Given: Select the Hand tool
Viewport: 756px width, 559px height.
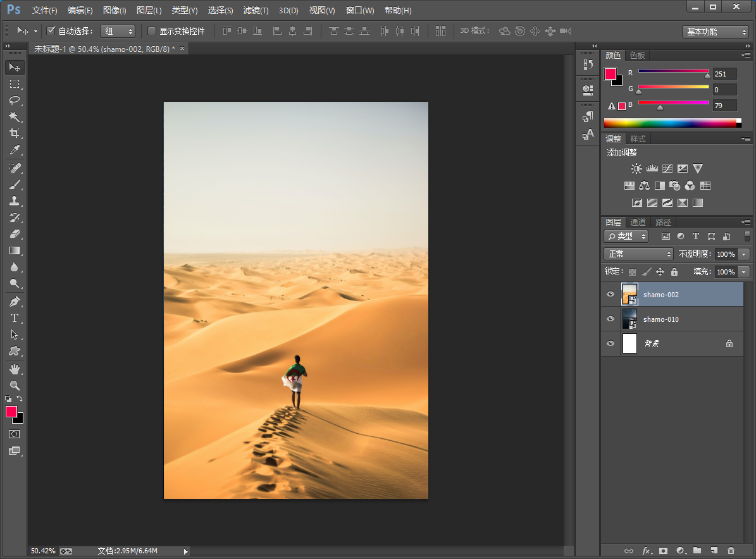Looking at the screenshot, I should point(15,369).
